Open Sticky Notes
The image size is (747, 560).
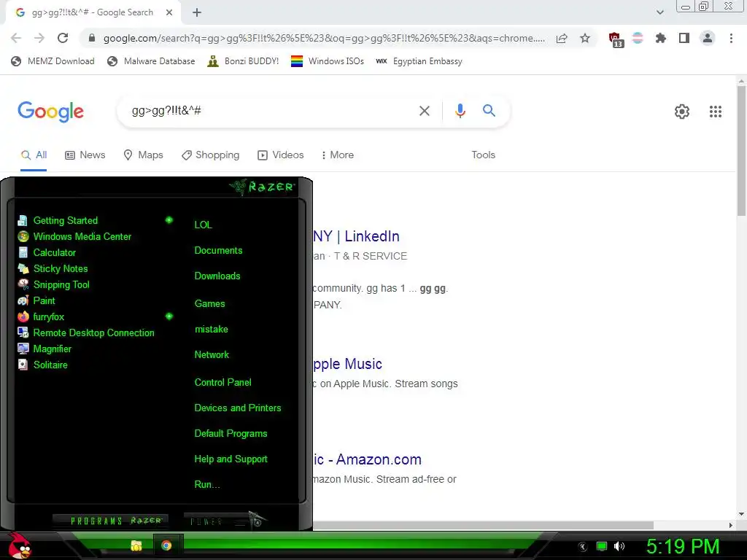tap(53, 268)
